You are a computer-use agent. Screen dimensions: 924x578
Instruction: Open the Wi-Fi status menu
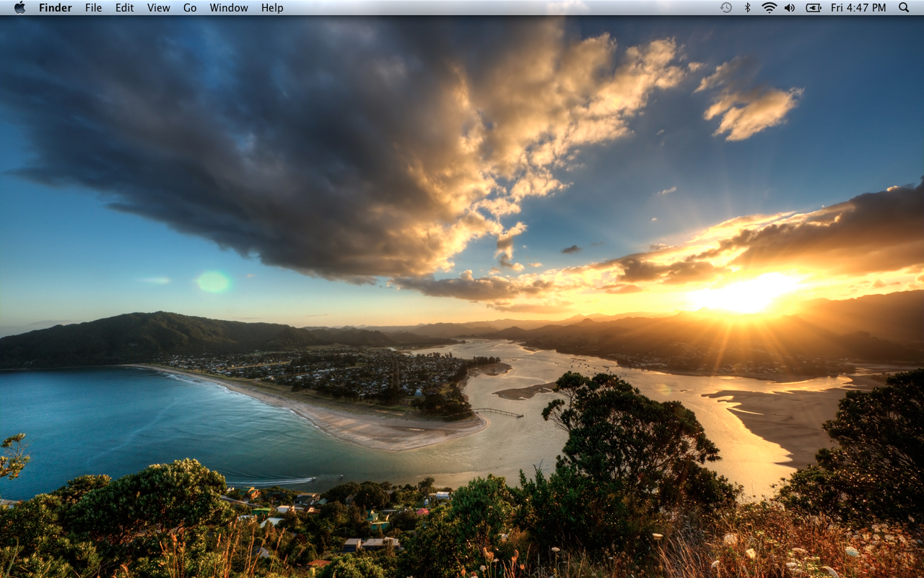[770, 7]
